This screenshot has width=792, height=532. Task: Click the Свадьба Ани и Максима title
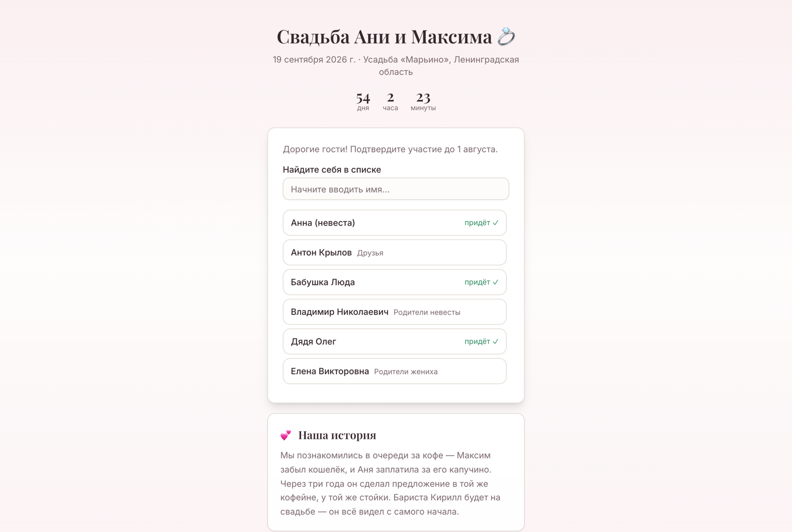tap(384, 37)
